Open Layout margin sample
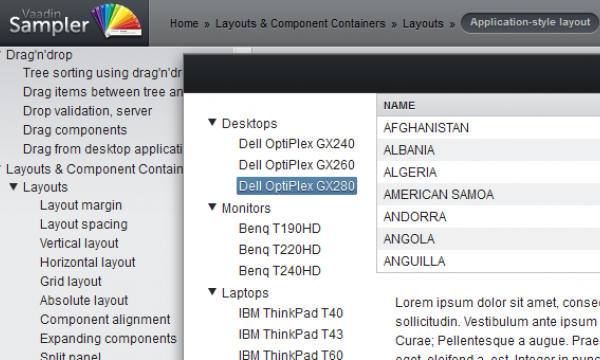Viewport: 600px width, 360px height. click(x=81, y=205)
